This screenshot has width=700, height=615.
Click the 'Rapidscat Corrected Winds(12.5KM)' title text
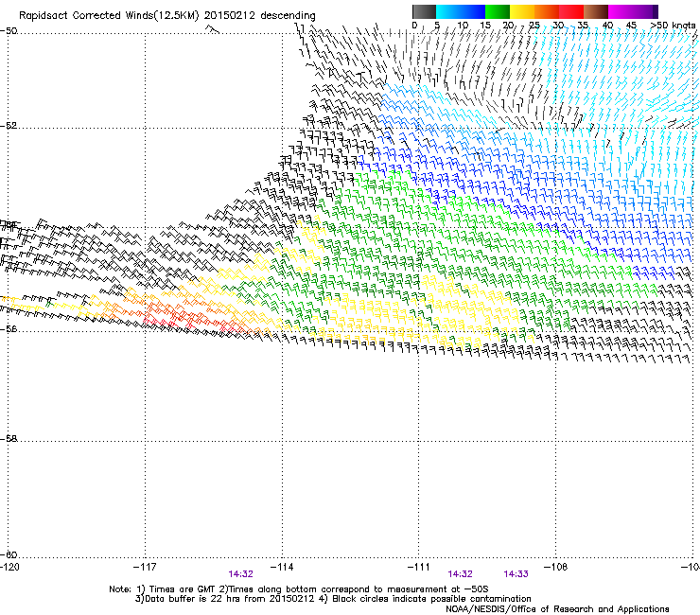110,16
